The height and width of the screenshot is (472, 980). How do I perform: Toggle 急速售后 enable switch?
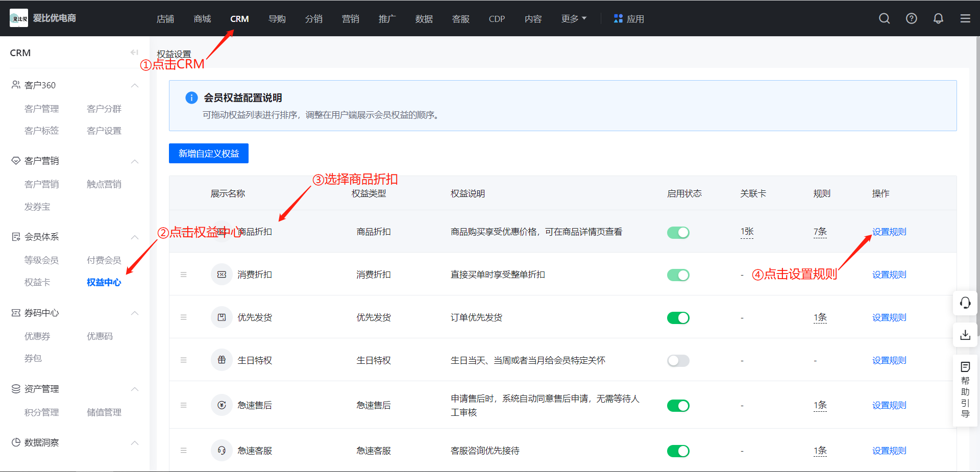pyautogui.click(x=678, y=406)
